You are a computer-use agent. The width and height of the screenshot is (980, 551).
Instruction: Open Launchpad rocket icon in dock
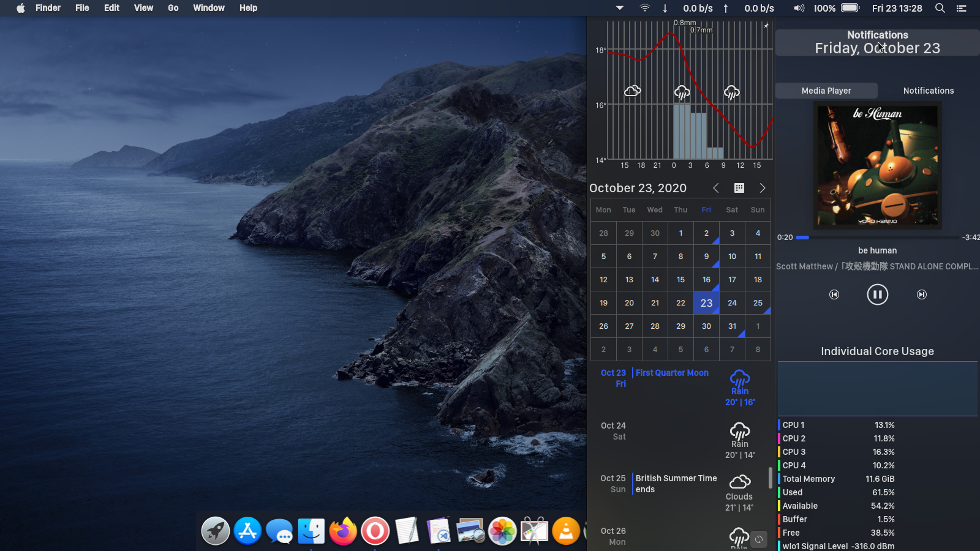[x=216, y=531]
